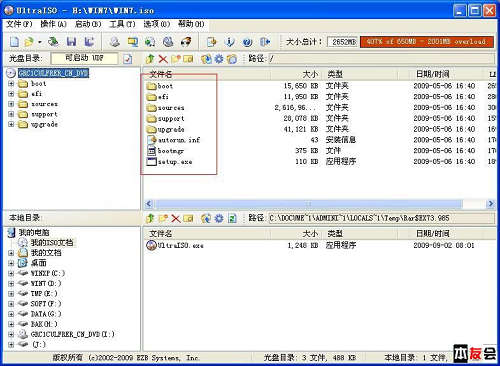Screen dimensions: 500x366
Task: Click the Compress ISO monitor icon
Action: (133, 42)
